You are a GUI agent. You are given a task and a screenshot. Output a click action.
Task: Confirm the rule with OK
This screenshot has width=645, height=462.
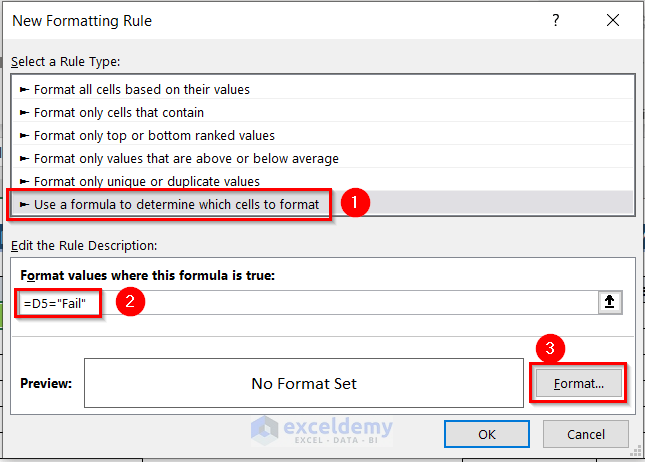[486, 434]
